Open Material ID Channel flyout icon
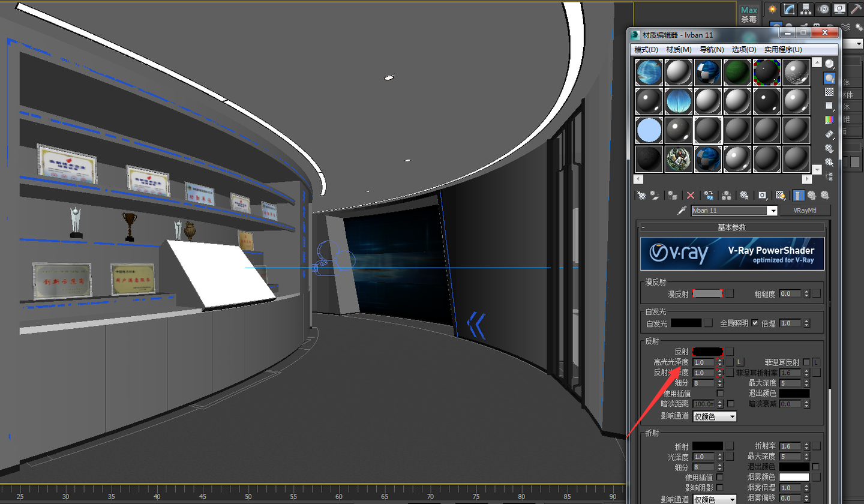864x504 pixels. coord(763,195)
